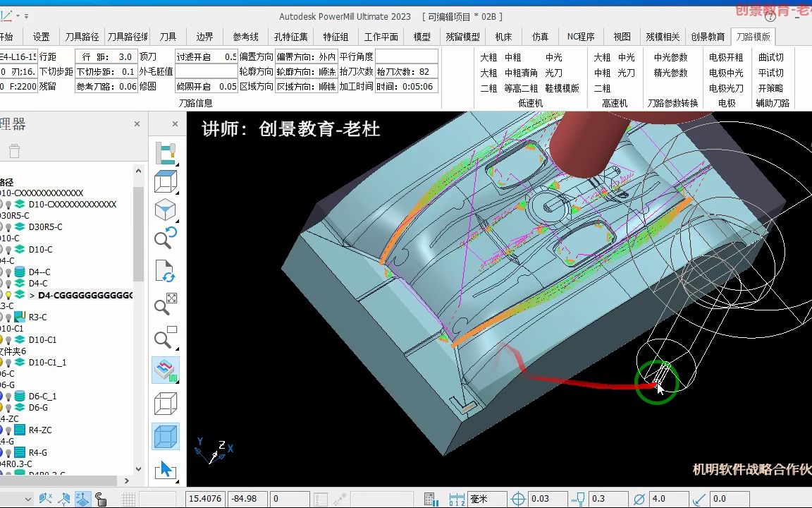Click the grid icon in status bar
Image resolution: width=812 pixels, height=508 pixels.
click(128, 499)
